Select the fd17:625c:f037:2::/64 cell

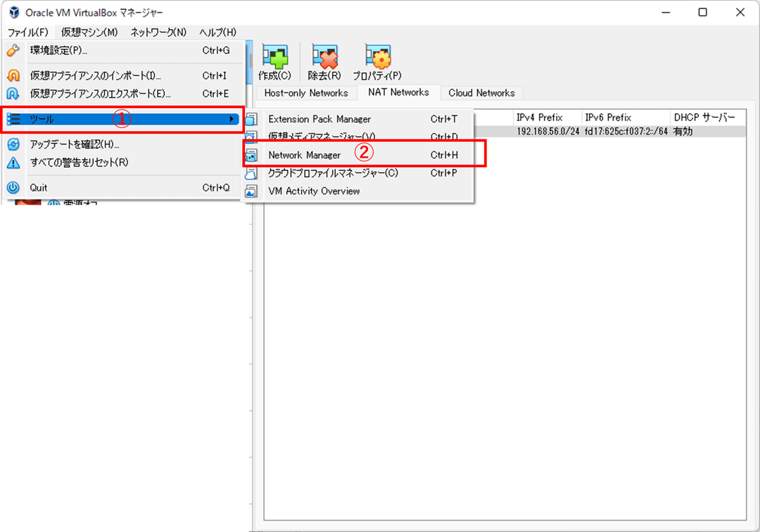(x=626, y=131)
